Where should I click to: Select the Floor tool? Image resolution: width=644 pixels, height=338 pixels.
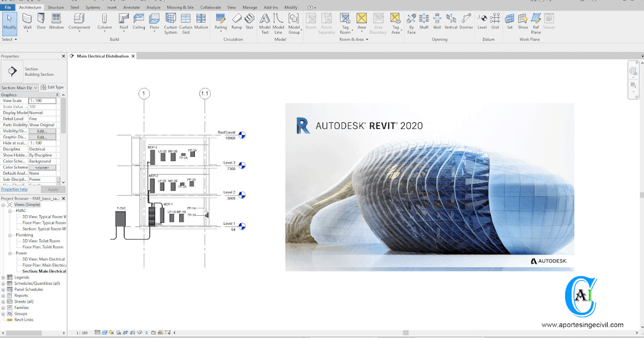[155, 21]
